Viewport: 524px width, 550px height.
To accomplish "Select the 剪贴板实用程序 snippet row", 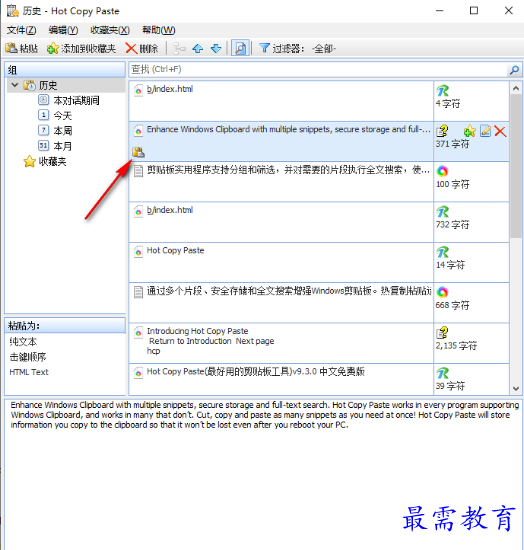I will click(x=281, y=182).
